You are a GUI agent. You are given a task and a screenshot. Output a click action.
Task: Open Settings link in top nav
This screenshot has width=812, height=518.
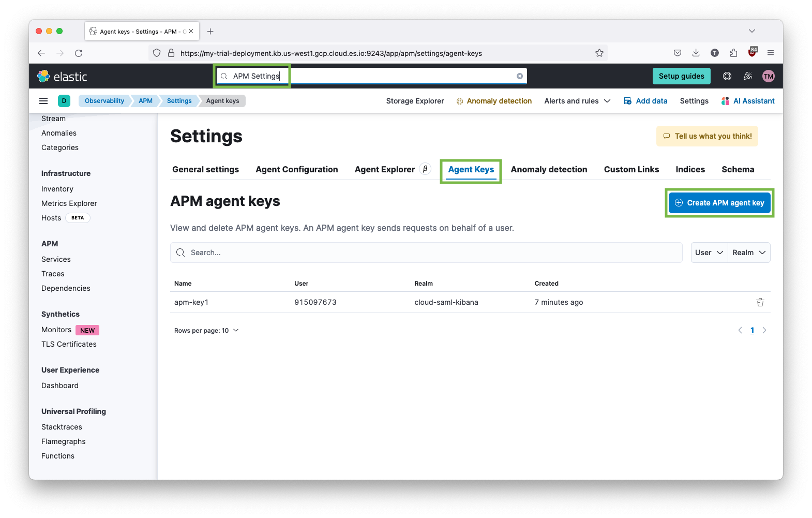(x=694, y=101)
